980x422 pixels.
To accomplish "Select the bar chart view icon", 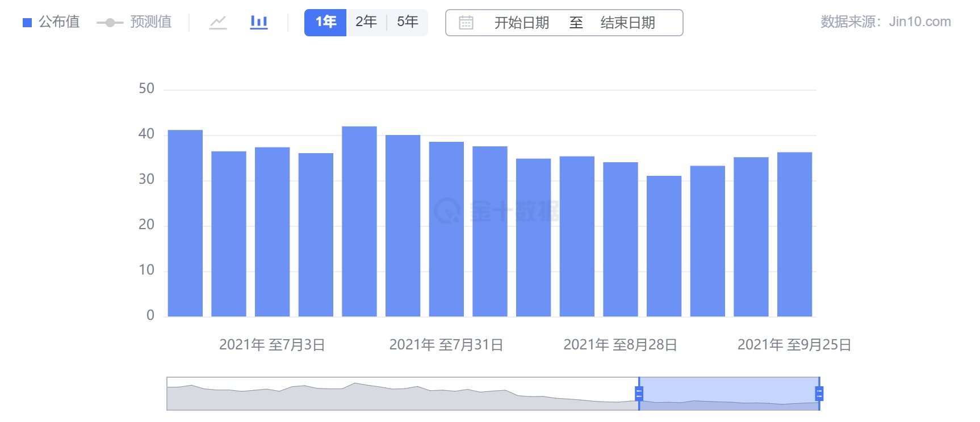I will coord(259,23).
